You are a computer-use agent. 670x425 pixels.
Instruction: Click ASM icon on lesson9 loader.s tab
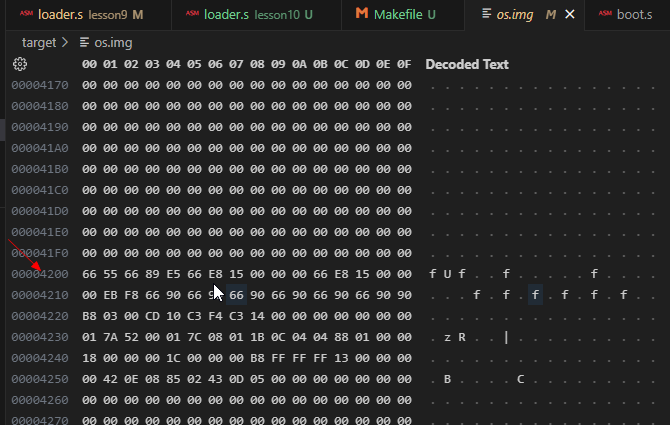coord(26,13)
